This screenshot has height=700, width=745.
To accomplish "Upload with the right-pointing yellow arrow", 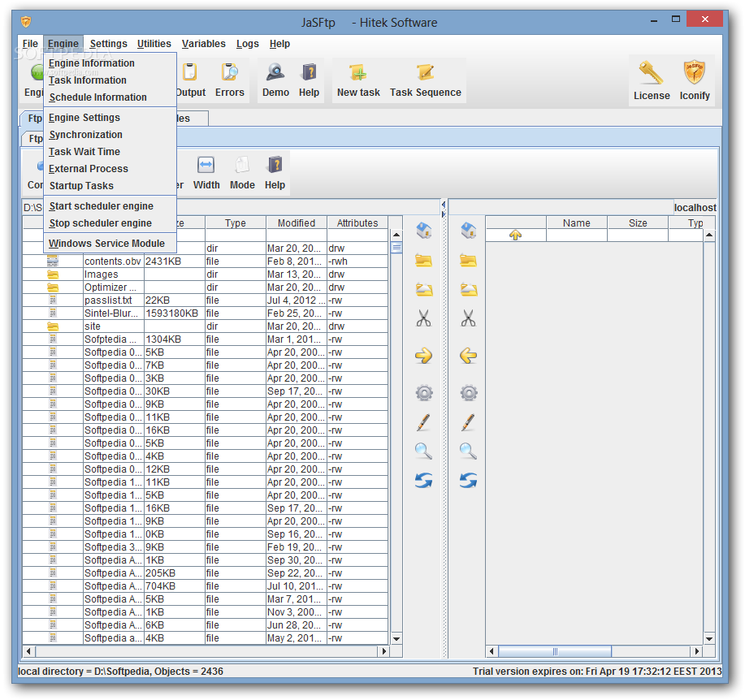I will click(x=423, y=355).
